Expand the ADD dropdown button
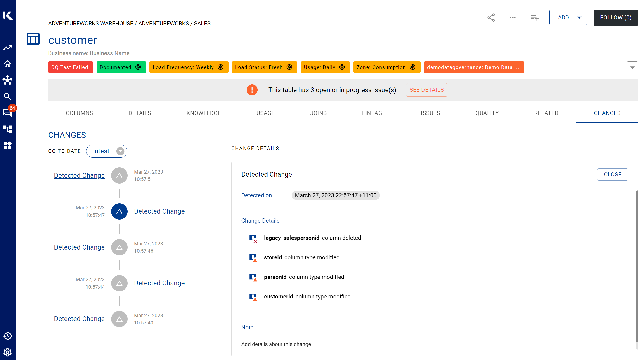This screenshot has height=360, width=644. click(x=568, y=17)
